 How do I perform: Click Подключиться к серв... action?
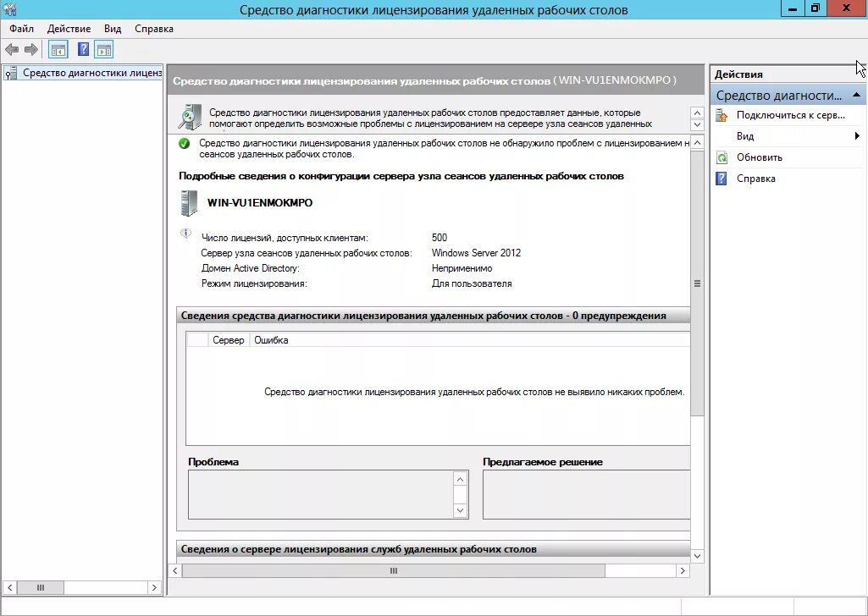(x=790, y=115)
